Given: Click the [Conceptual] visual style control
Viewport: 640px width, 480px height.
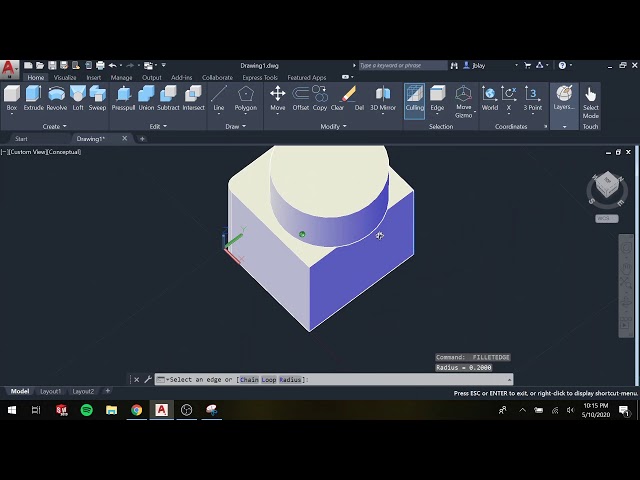Looking at the screenshot, I should 63,152.
